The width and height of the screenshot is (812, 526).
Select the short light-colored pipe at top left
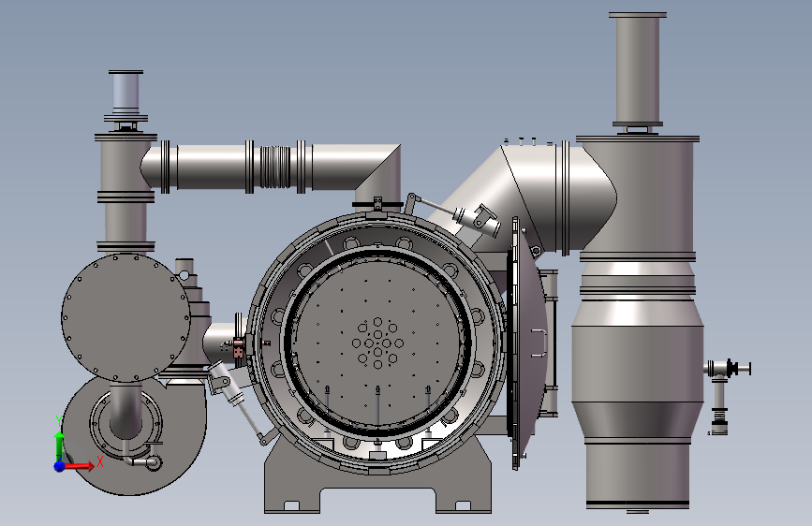(x=125, y=93)
